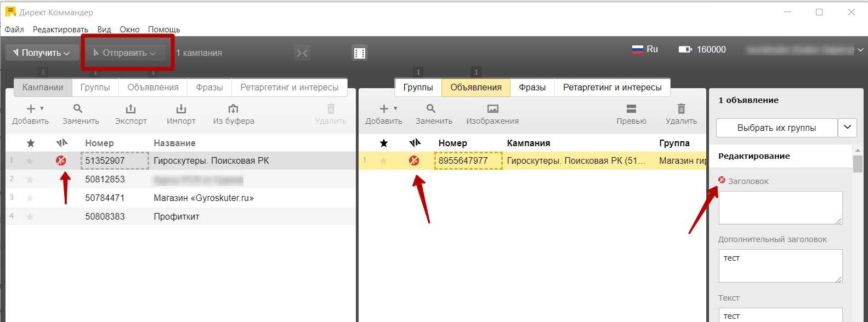Click the Превью preview icon
Image resolution: width=868 pixels, height=322 pixels.
[631, 109]
